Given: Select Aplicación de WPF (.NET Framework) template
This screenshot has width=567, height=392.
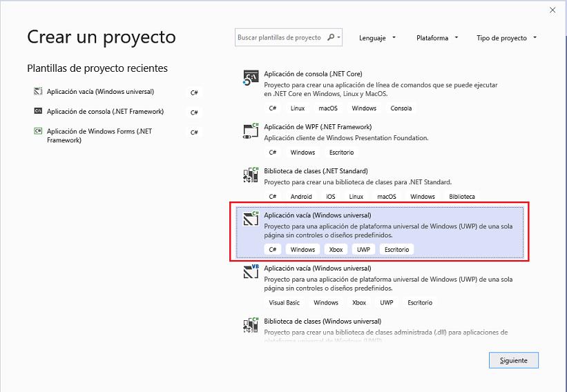Looking at the screenshot, I should (x=318, y=127).
